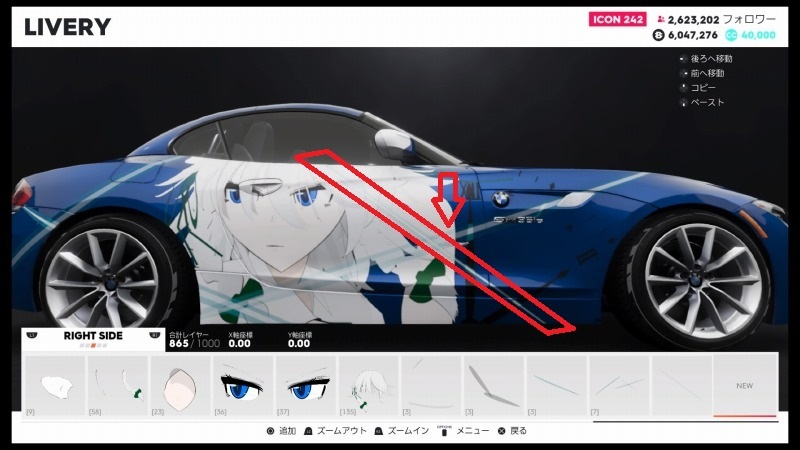Click the circle button icon beside 追加
The height and width of the screenshot is (450, 800).
pos(270,431)
